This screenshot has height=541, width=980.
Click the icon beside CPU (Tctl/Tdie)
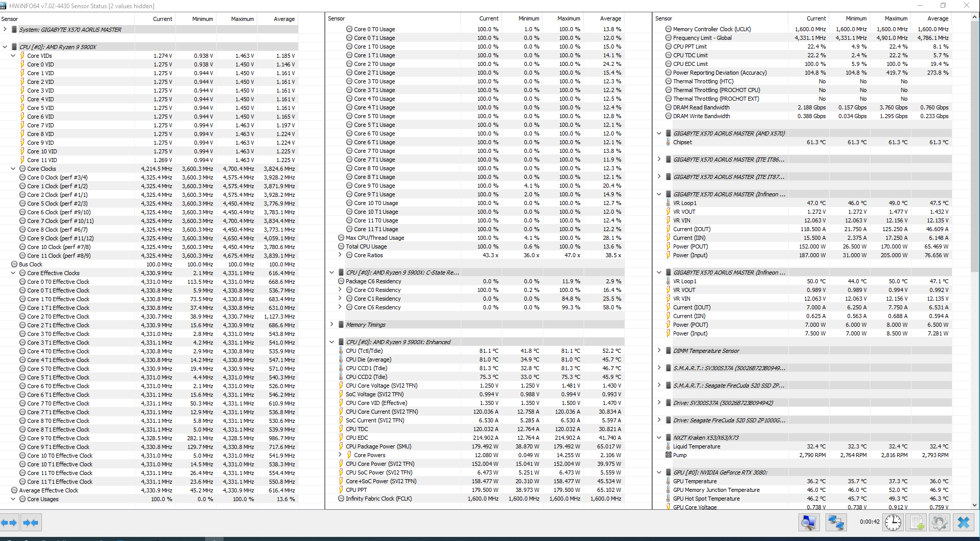pyautogui.click(x=341, y=351)
